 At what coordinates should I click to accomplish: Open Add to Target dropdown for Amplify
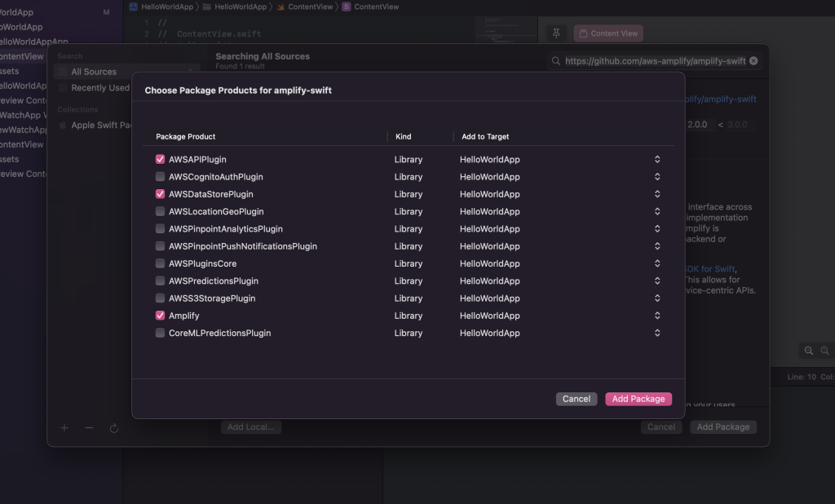(x=657, y=316)
